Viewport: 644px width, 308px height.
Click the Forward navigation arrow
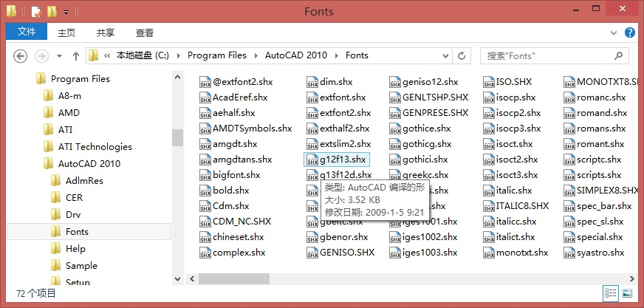click(41, 55)
